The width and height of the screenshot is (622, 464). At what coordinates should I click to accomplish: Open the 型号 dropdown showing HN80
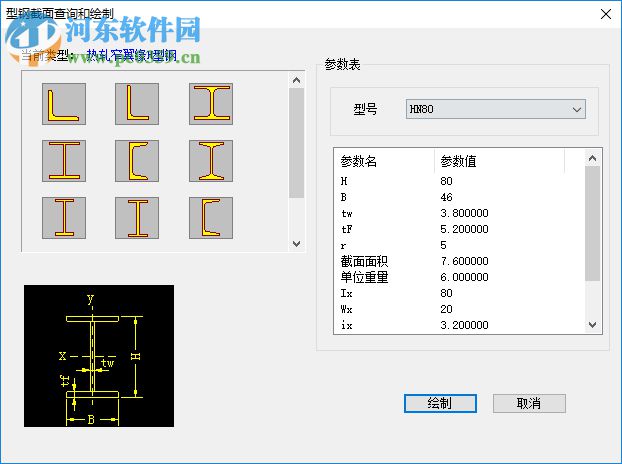pyautogui.click(x=495, y=109)
